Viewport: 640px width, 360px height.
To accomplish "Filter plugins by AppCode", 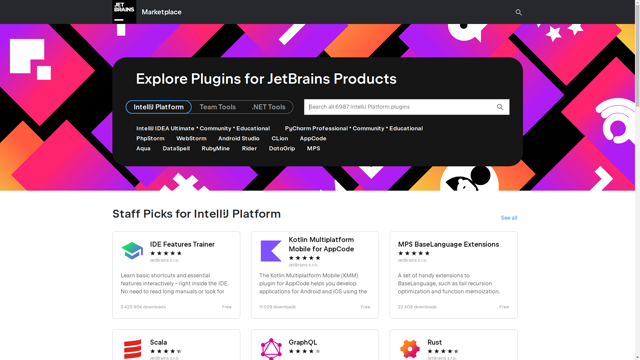I will point(313,138).
